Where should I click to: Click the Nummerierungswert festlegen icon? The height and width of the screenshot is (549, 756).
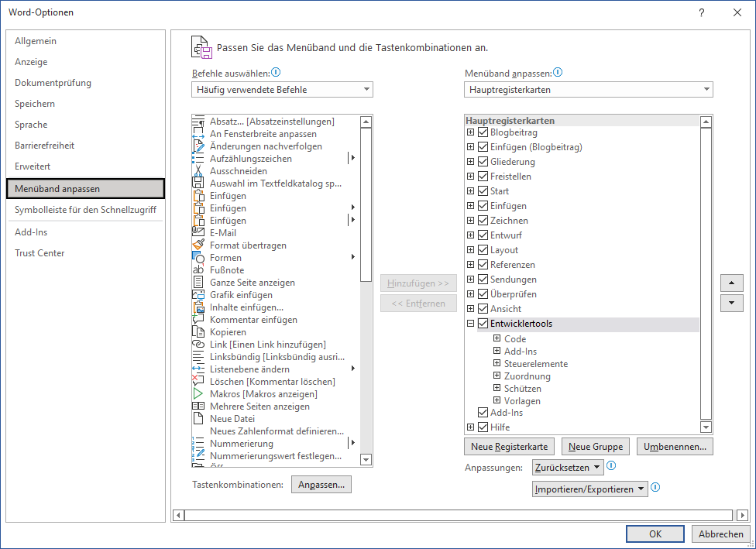(198, 455)
